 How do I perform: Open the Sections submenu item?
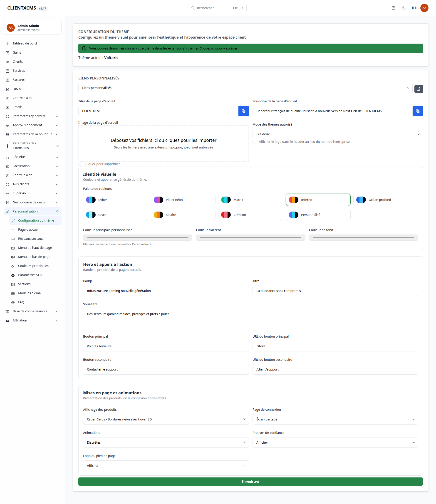click(35, 284)
